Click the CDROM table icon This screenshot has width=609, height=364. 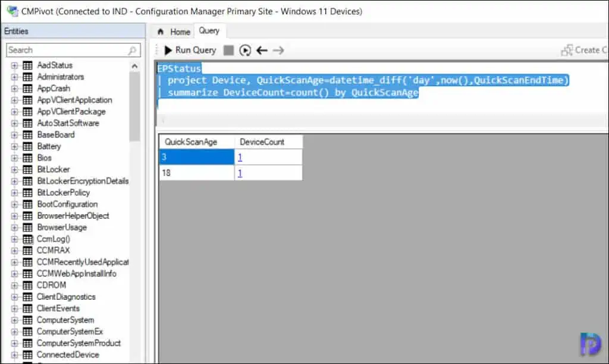tap(27, 285)
